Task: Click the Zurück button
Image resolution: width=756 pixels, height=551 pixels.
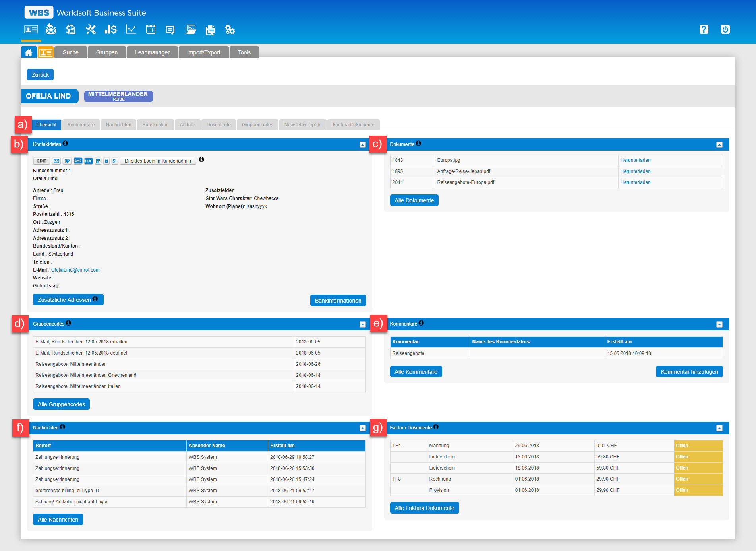Action: [40, 75]
